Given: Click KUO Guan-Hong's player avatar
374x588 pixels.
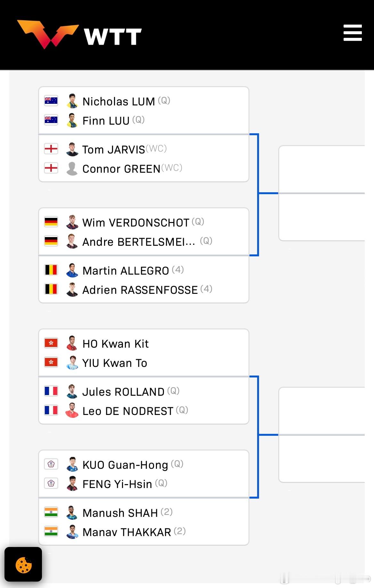Looking at the screenshot, I should point(72,464).
